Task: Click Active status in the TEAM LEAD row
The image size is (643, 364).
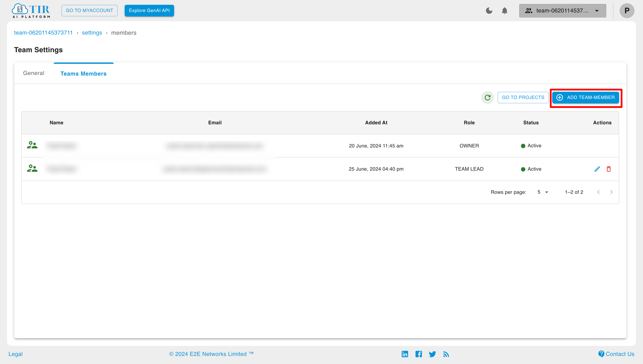Action: coord(531,169)
